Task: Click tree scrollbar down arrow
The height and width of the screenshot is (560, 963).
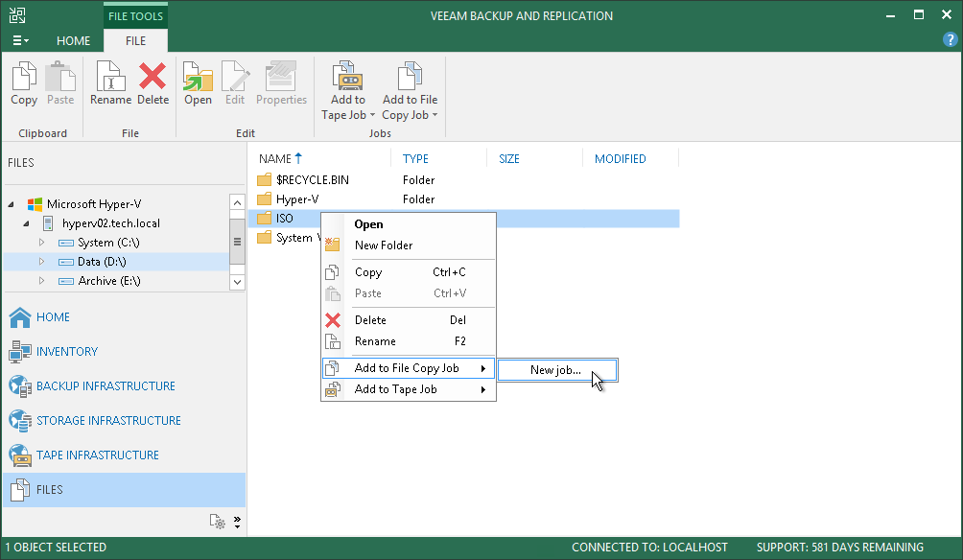Action: coord(237,283)
